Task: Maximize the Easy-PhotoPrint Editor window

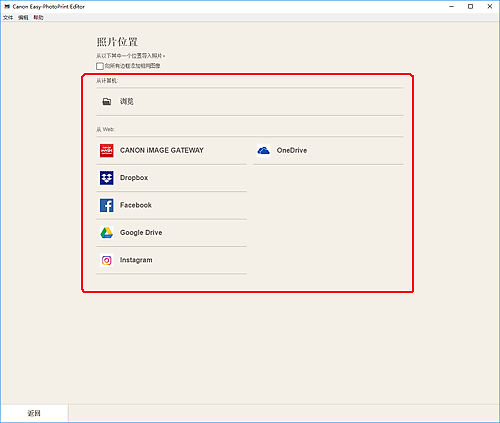Action: [470, 6]
